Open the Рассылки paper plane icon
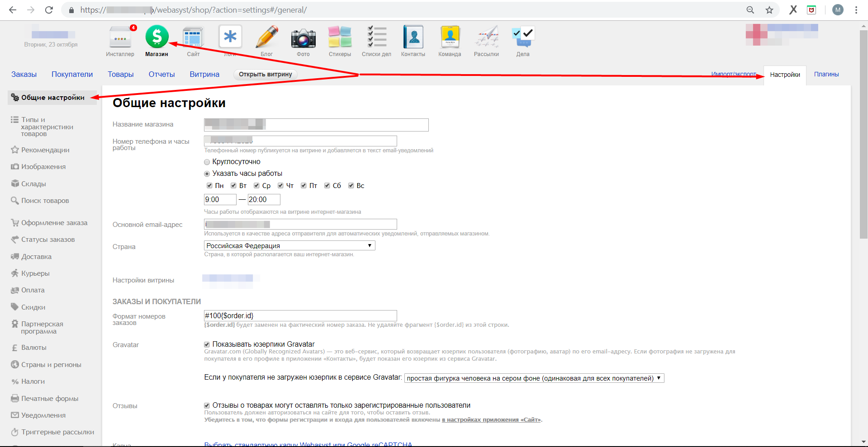 coord(487,37)
